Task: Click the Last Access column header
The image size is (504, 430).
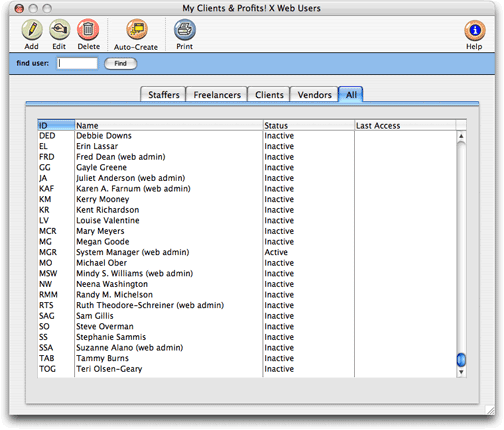Action: point(405,125)
